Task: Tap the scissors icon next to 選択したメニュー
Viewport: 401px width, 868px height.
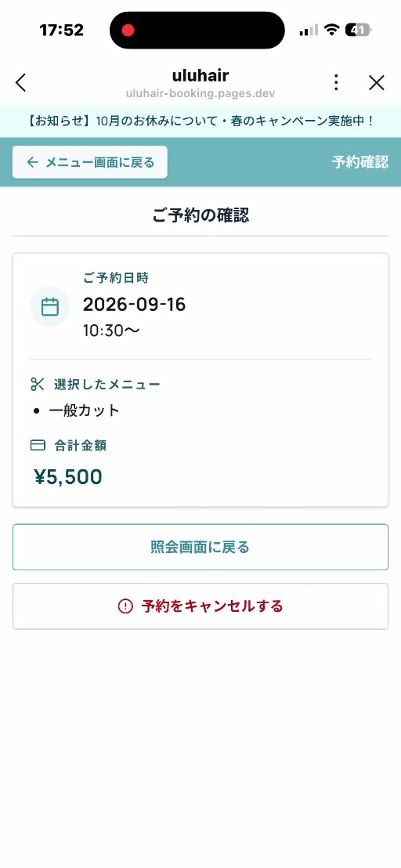Action: [37, 384]
